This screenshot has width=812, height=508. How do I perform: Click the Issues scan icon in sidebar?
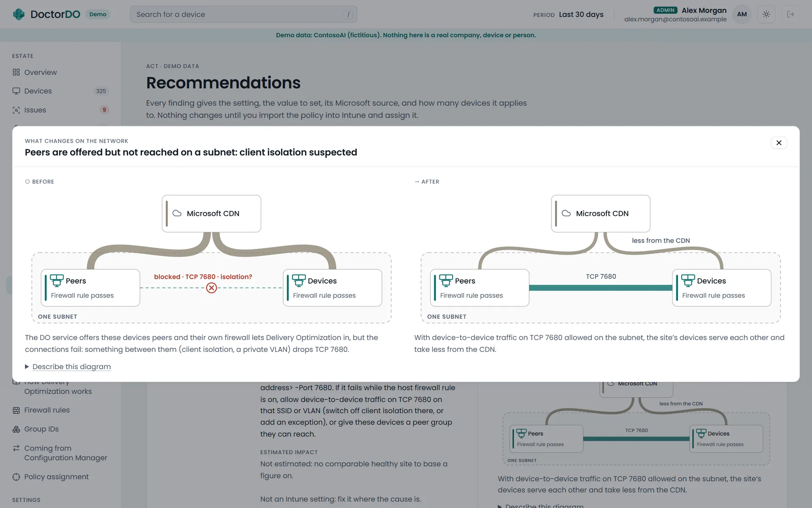click(x=16, y=110)
